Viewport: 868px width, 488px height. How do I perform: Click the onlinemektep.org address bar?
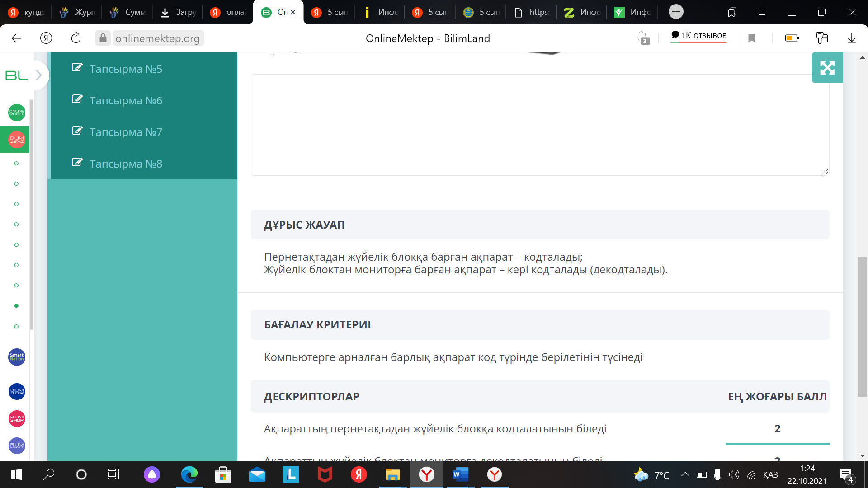(157, 38)
